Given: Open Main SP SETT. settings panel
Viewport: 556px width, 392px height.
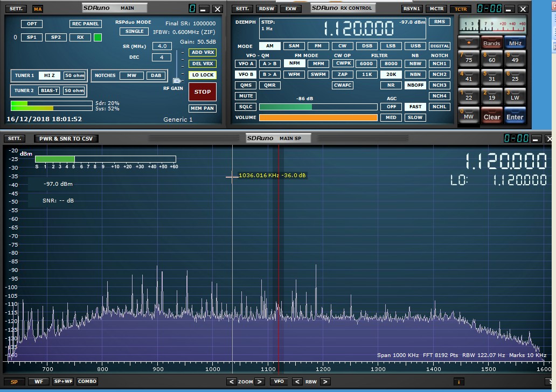Looking at the screenshot, I should [15, 138].
